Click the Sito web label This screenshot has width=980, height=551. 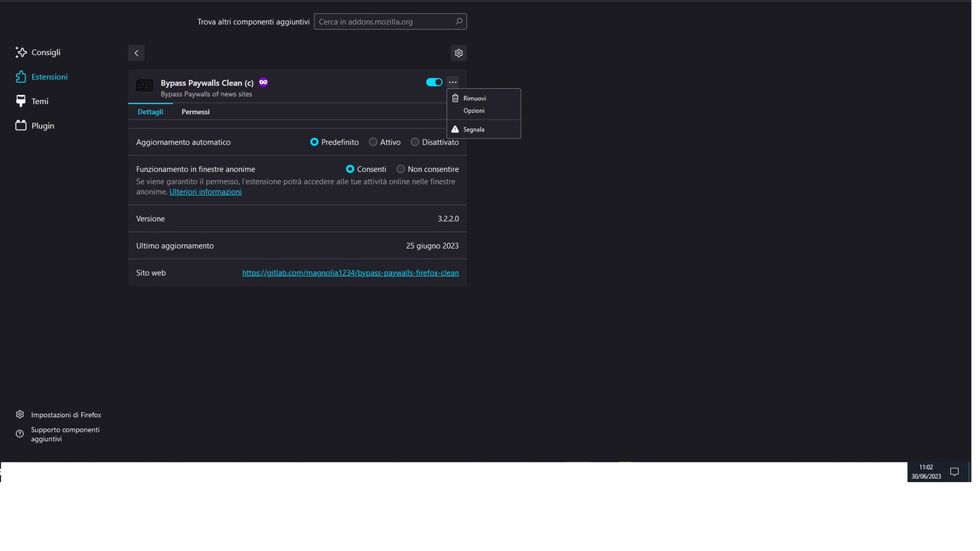[151, 272]
